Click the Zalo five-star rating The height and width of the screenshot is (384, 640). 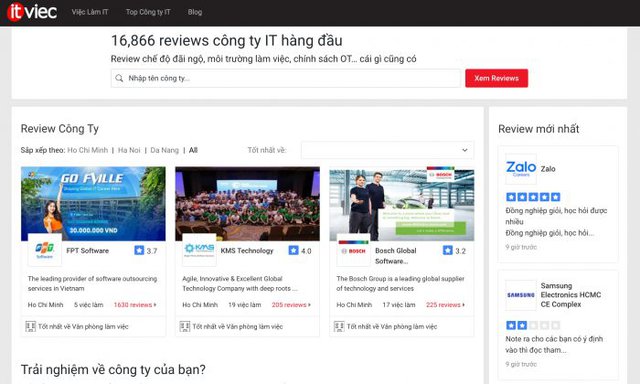(533, 197)
